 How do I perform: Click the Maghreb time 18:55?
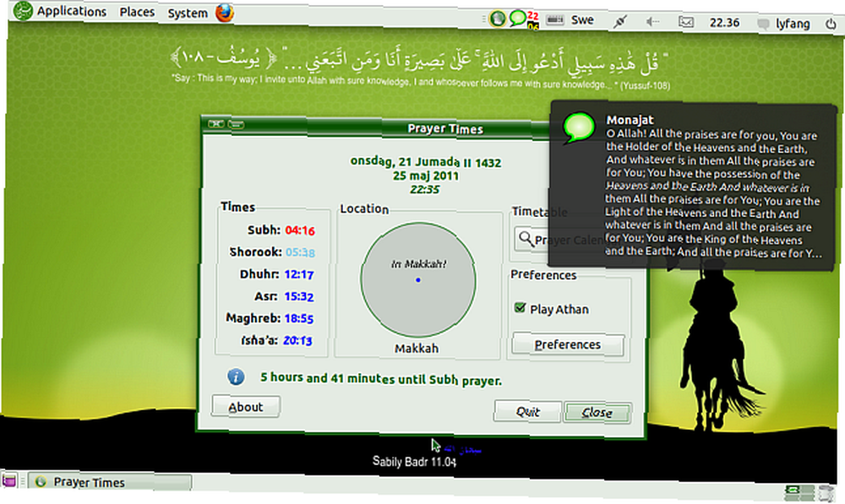(x=299, y=319)
